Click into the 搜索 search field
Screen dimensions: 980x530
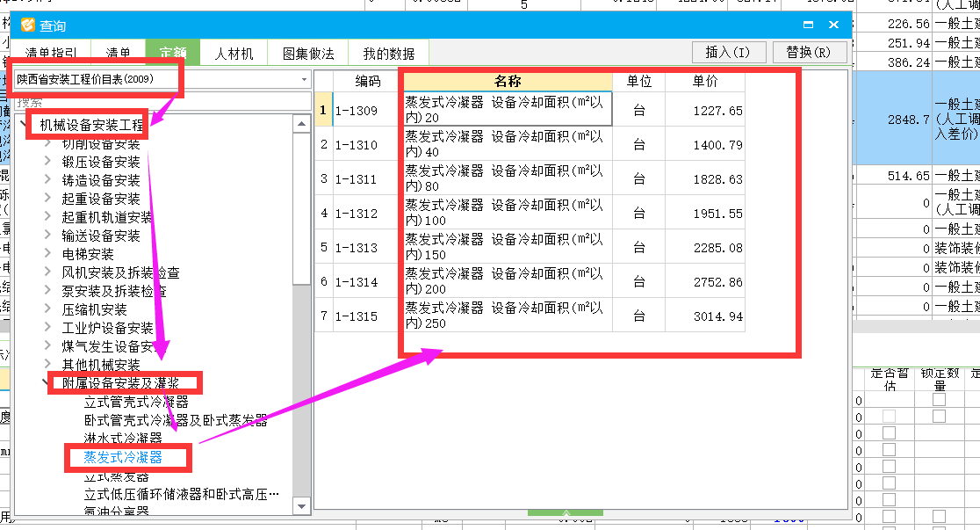pyautogui.click(x=162, y=102)
